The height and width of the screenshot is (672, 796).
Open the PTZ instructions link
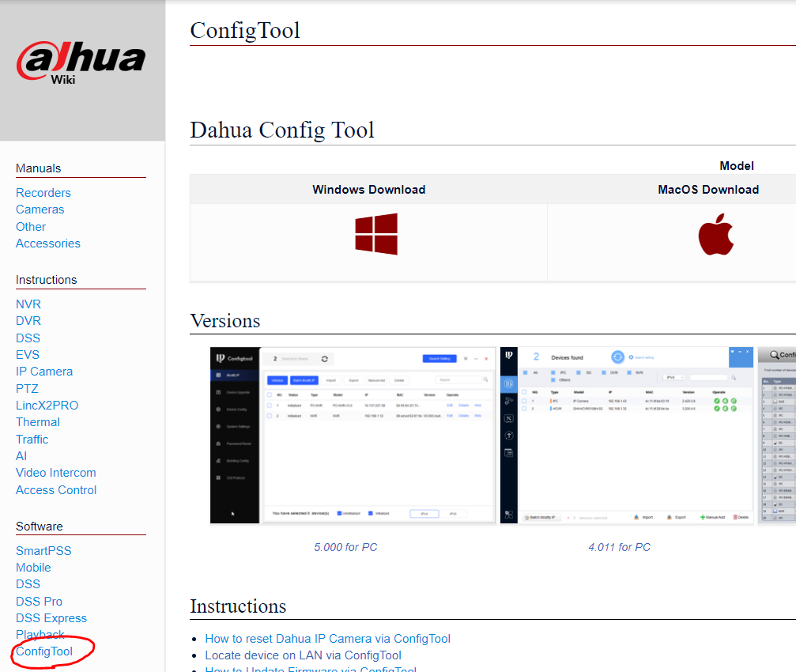click(27, 389)
